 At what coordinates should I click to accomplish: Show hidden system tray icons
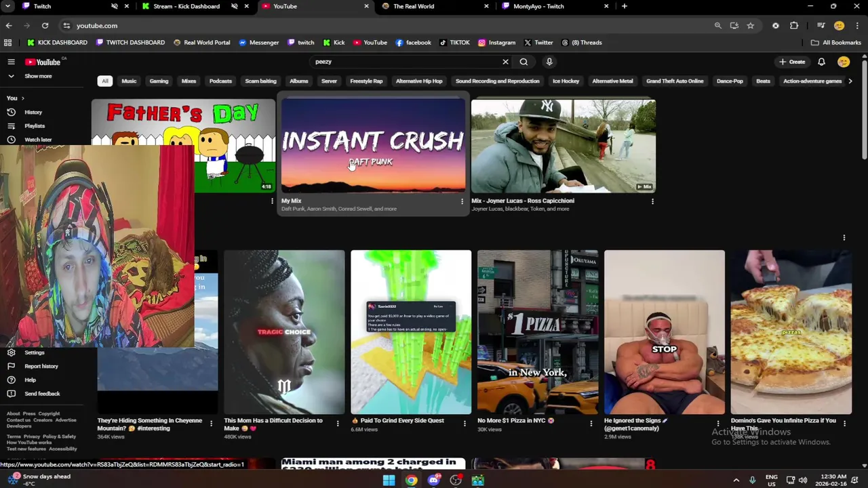[x=736, y=481]
